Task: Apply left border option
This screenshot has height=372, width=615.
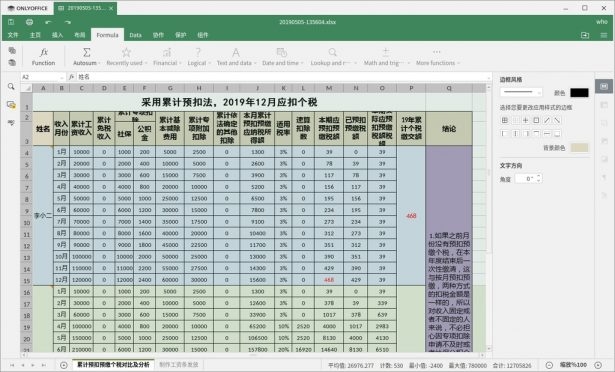Action: coord(505,134)
